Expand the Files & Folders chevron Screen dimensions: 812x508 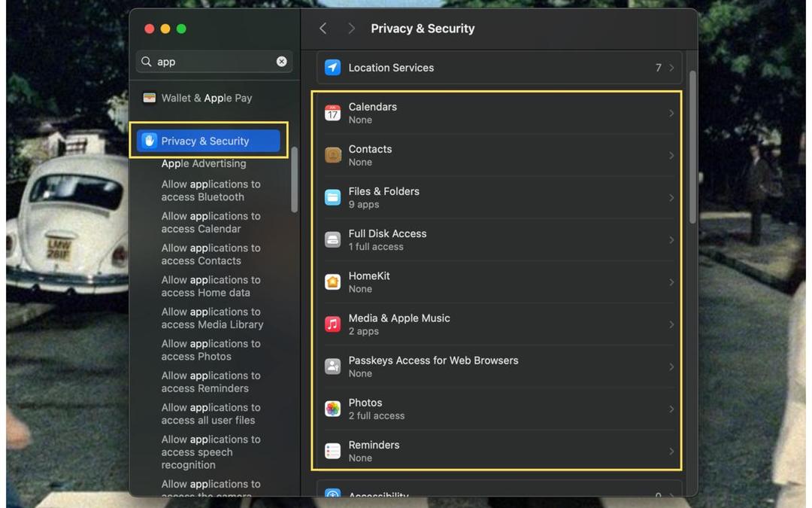coord(671,197)
